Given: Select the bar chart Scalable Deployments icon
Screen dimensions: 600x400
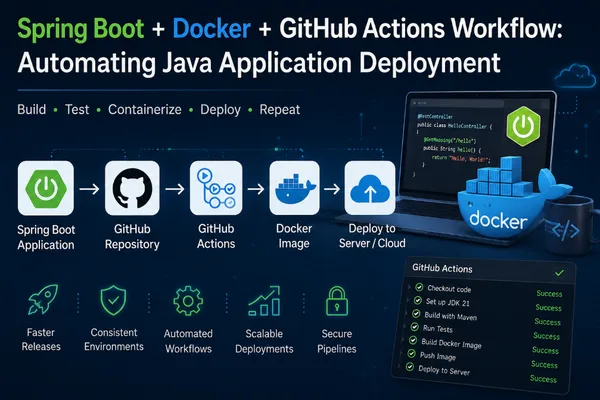Looking at the screenshot, I should pos(264,301).
